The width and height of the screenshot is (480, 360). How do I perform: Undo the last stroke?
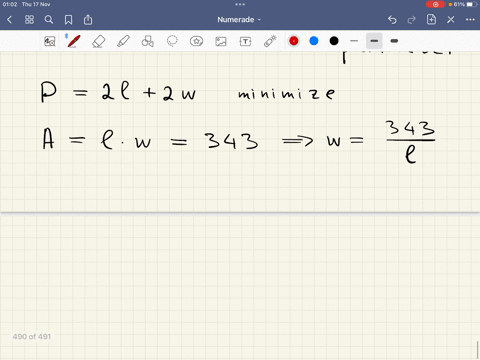point(392,20)
